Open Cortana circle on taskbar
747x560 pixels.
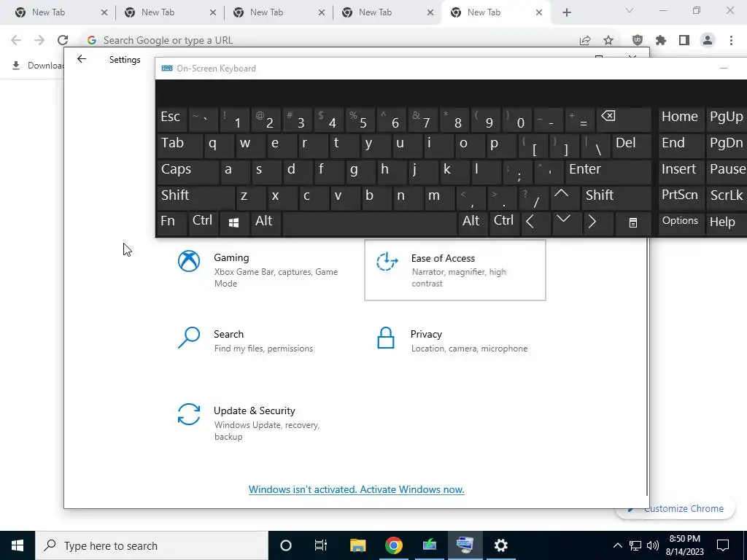[285, 545]
